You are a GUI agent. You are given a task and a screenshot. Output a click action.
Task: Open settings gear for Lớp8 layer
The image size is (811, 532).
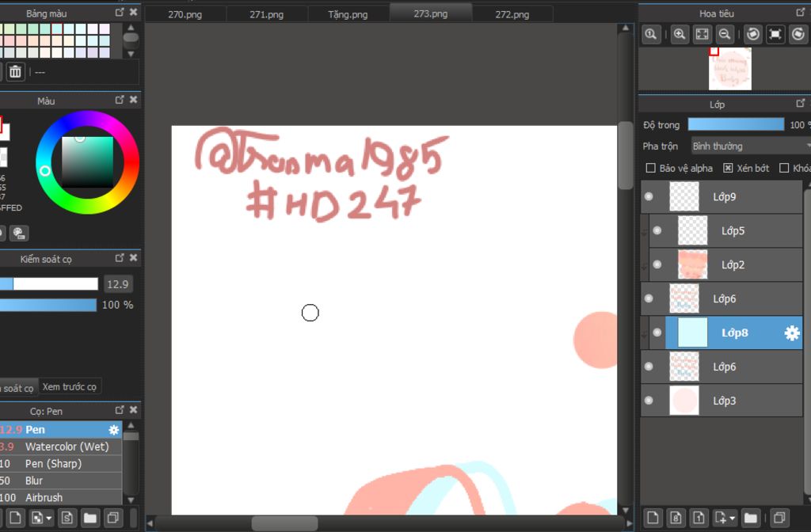click(792, 333)
